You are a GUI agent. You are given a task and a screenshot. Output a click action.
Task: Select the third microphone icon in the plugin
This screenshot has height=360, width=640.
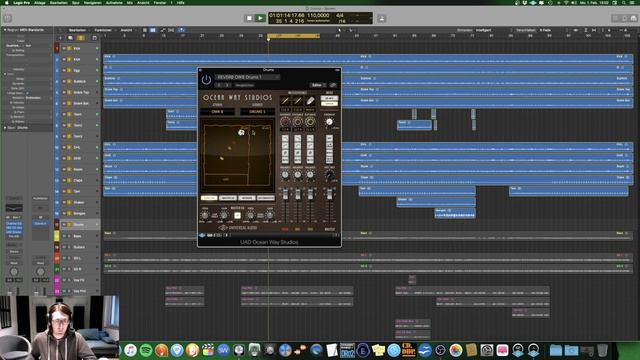point(310,101)
